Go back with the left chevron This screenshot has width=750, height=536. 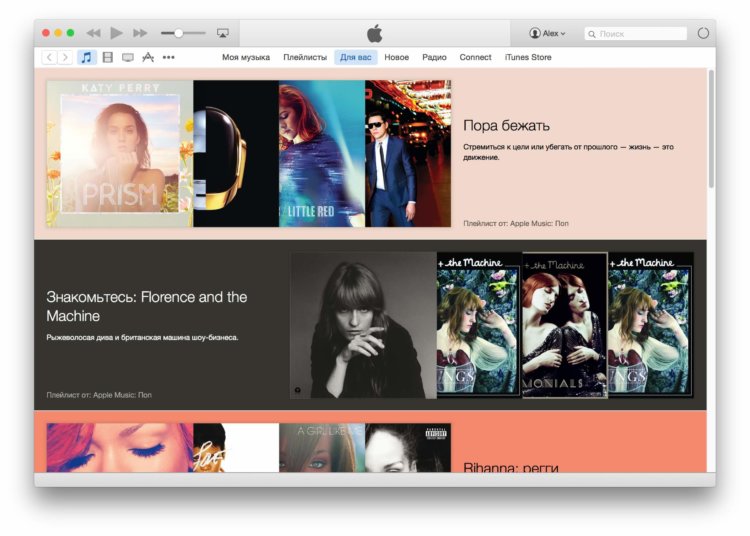pyautogui.click(x=49, y=57)
